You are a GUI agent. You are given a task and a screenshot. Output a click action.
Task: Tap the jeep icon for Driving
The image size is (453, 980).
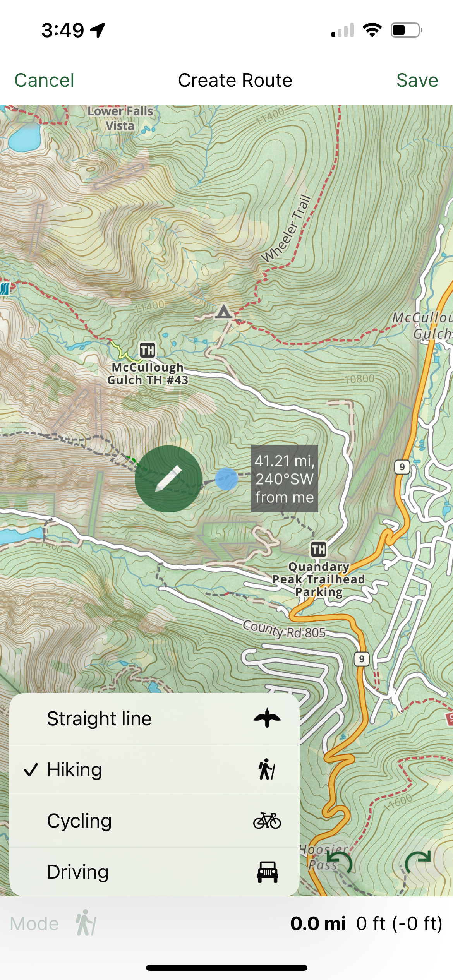(268, 872)
